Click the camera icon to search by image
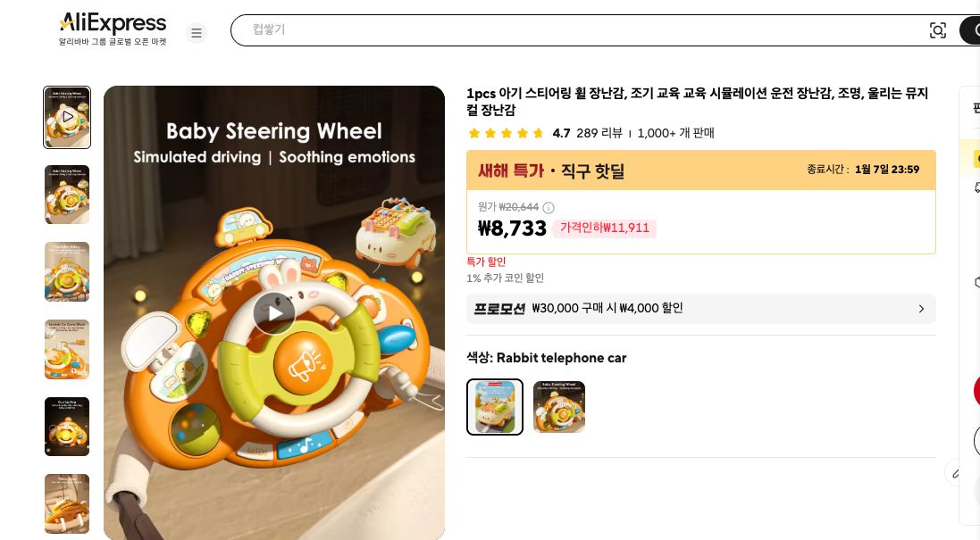980x540 pixels. (938, 29)
